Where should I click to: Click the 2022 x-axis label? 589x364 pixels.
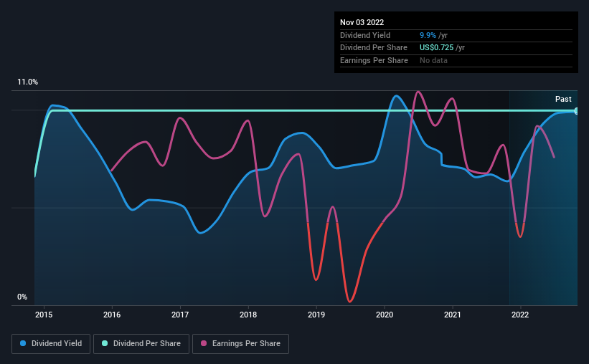point(520,315)
